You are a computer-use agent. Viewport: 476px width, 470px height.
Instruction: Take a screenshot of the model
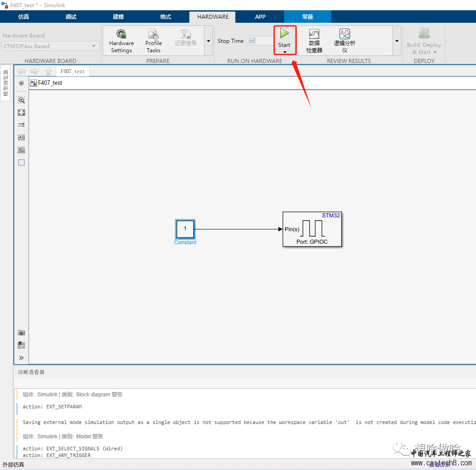click(21, 333)
